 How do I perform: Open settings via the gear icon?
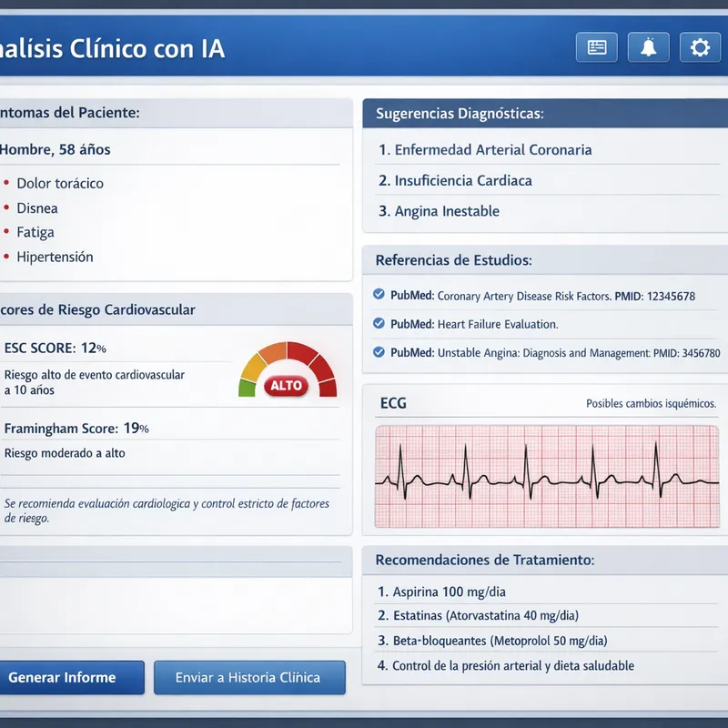pos(700,47)
